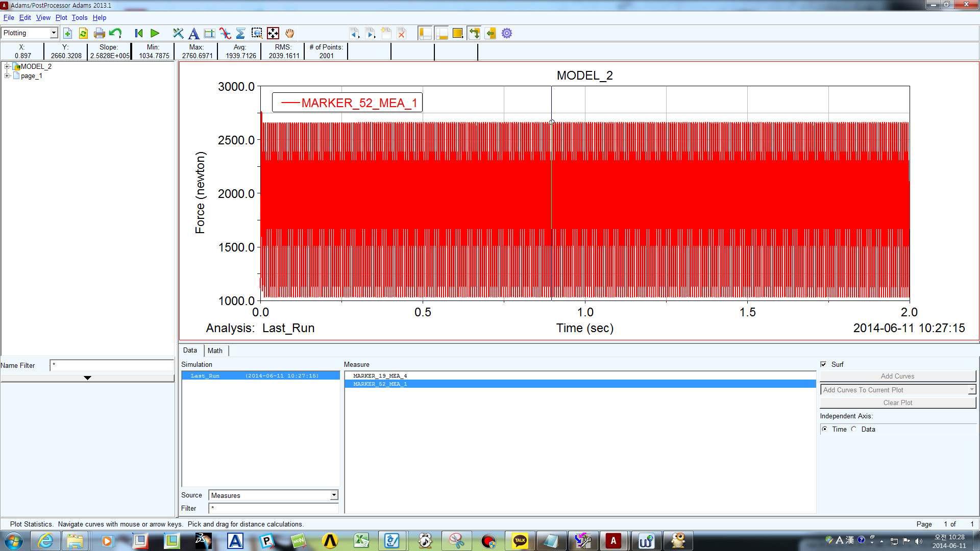Open KakaoTalk from the taskbar

[x=520, y=541]
